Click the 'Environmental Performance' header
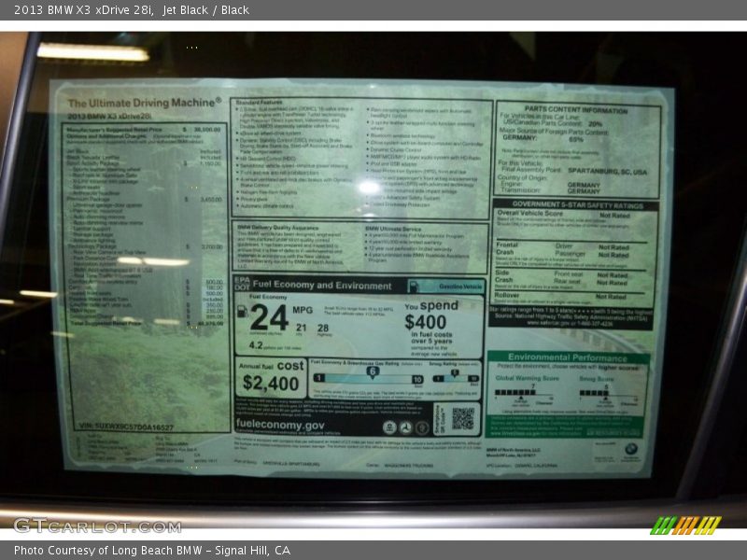The height and width of the screenshot is (560, 747). pyautogui.click(x=568, y=357)
